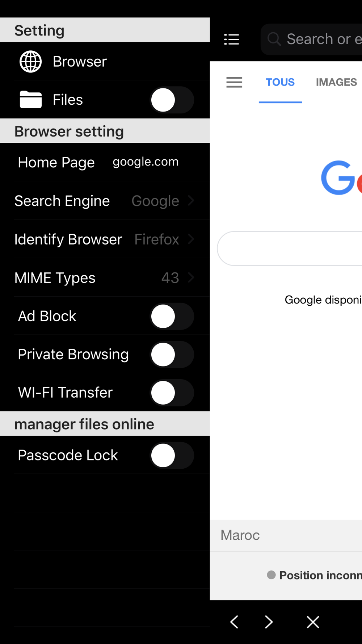Open the list menu icon in toolbar

(232, 39)
